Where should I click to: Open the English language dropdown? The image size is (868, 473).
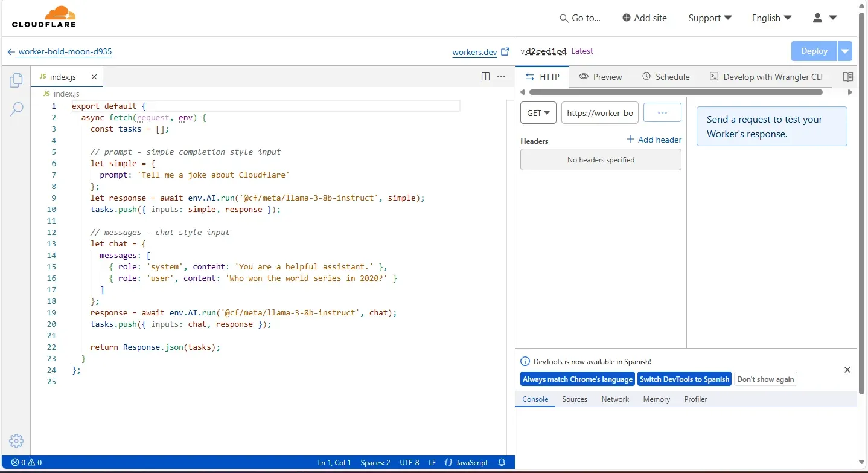[x=771, y=18]
